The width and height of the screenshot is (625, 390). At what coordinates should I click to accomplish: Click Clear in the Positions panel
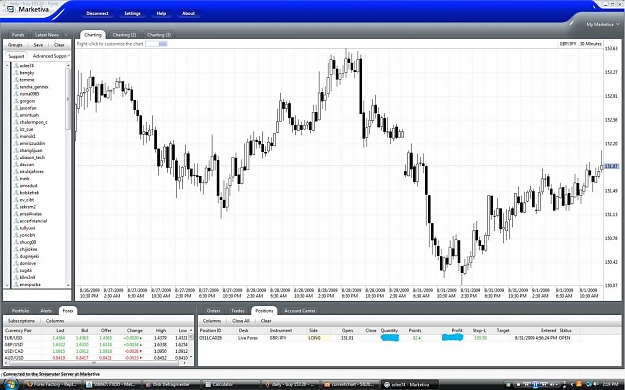coord(266,321)
